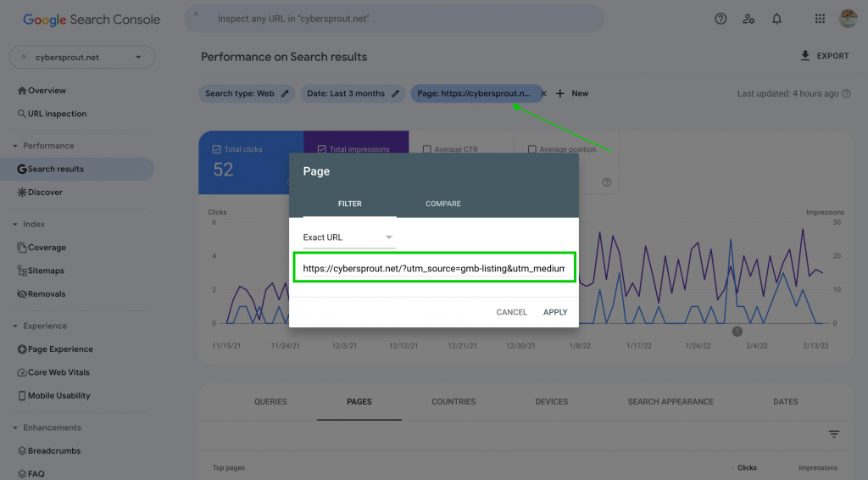
Task: Click the EXPORT button
Action: click(x=824, y=56)
